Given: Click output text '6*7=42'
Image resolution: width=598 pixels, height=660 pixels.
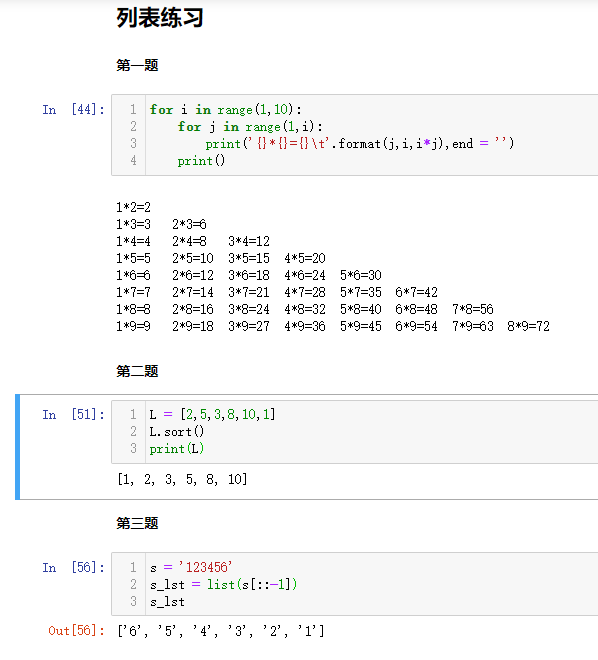Looking at the screenshot, I should (416, 292).
